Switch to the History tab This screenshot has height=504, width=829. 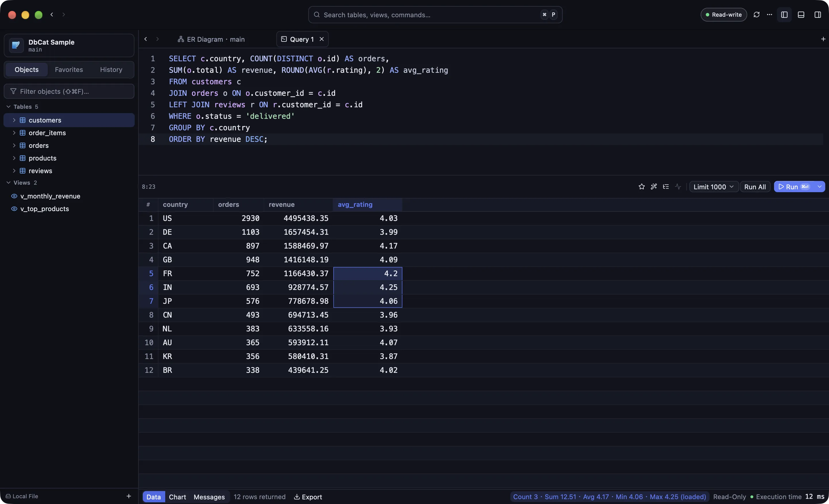point(111,70)
